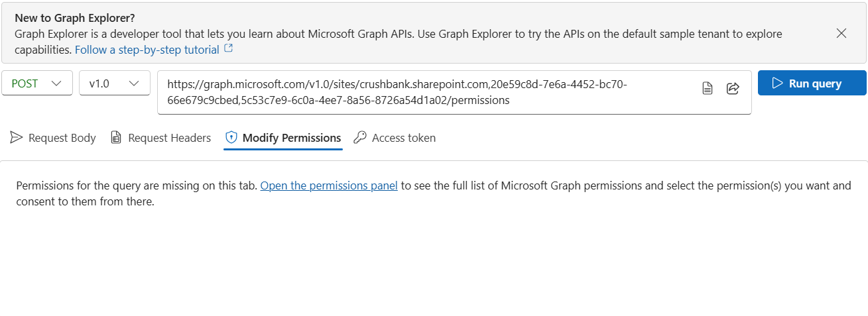Viewport: 868px width, 316px height.
Task: Open the v1.0 API version dropdown
Action: (x=115, y=83)
